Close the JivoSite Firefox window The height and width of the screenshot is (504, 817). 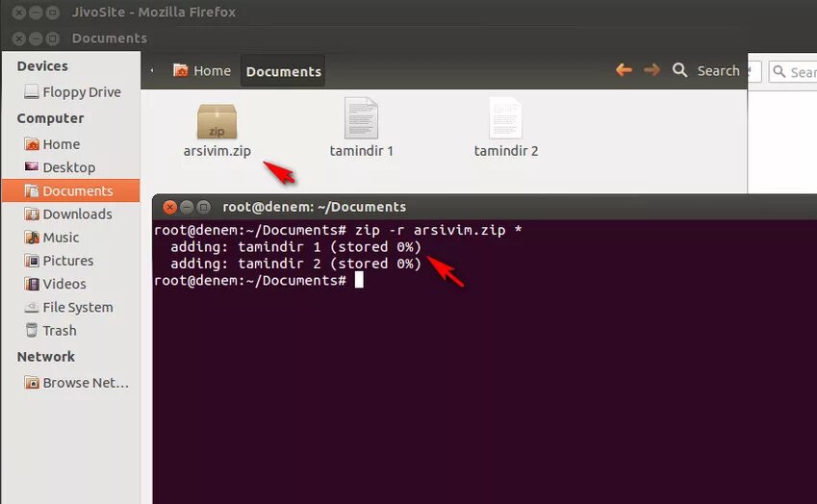tap(18, 13)
